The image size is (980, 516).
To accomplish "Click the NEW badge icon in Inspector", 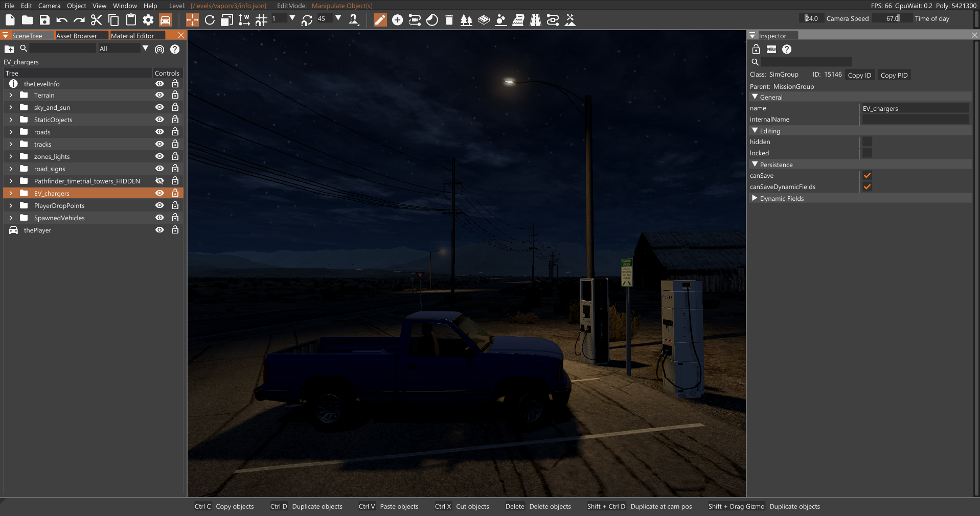I will (771, 49).
